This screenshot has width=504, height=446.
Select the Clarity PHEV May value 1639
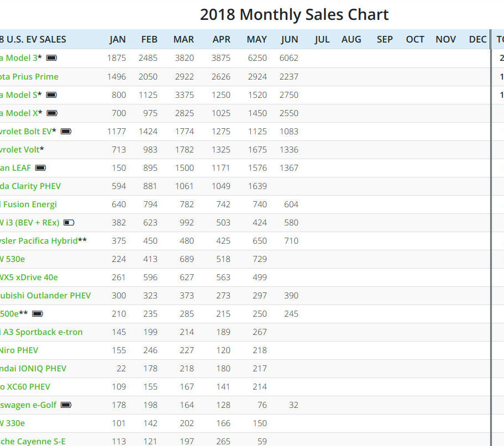(x=258, y=186)
